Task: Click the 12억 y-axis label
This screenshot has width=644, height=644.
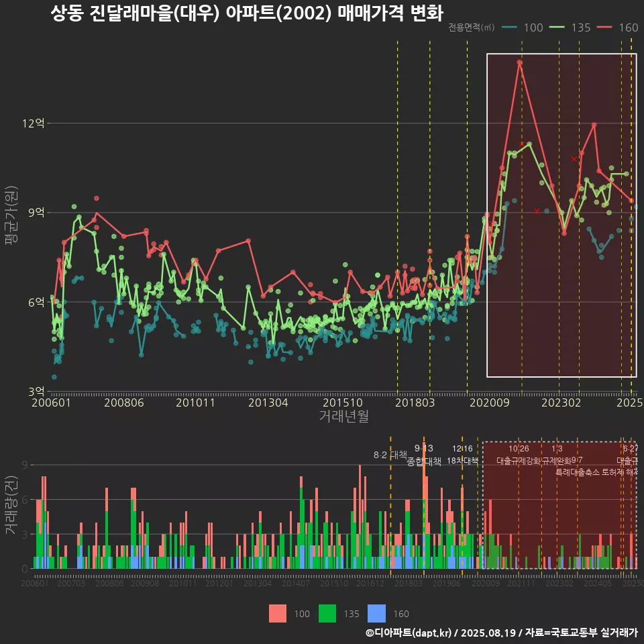Action: [34, 123]
